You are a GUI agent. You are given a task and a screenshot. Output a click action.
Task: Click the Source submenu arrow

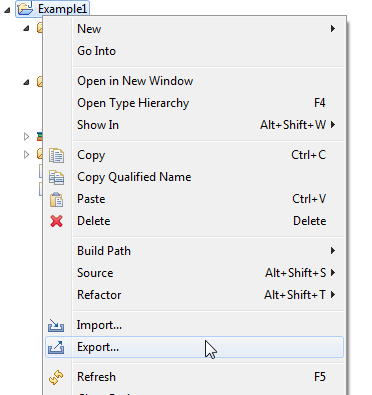(333, 273)
